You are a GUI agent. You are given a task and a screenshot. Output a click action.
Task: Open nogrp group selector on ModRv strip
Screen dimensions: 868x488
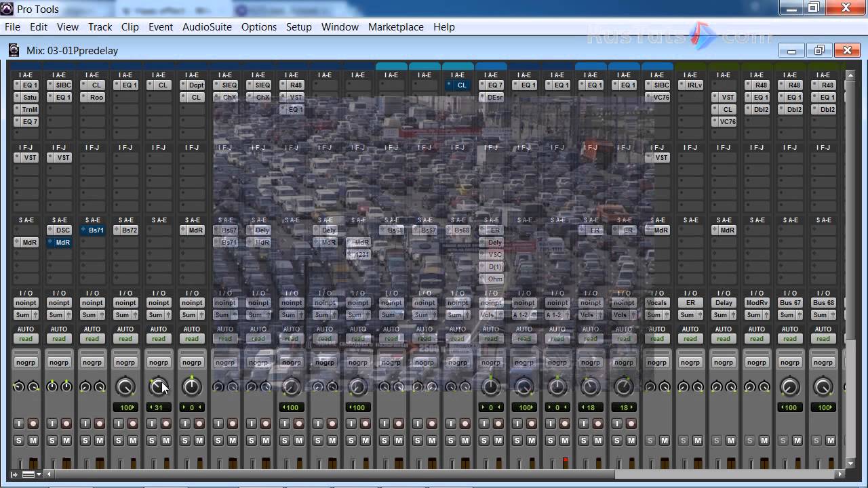click(x=757, y=363)
